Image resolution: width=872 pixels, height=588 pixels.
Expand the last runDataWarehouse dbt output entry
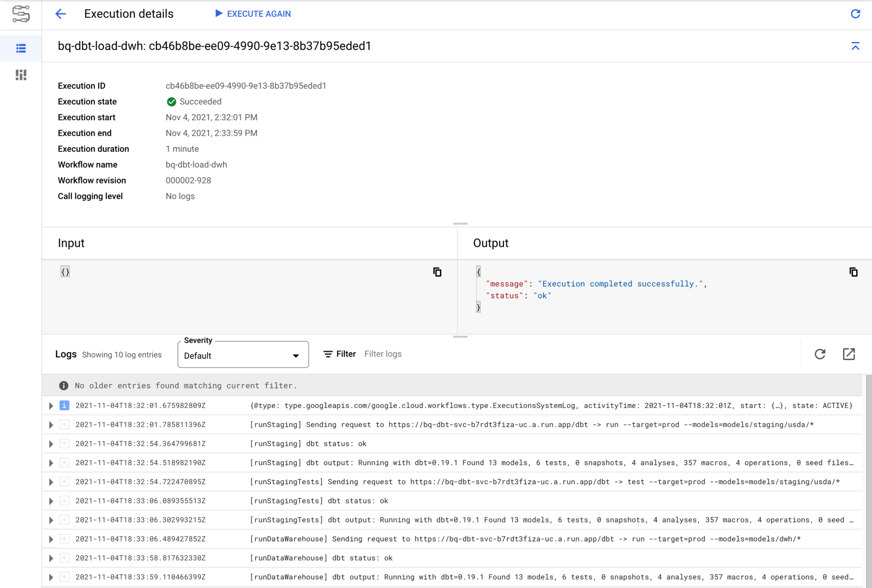(x=51, y=577)
